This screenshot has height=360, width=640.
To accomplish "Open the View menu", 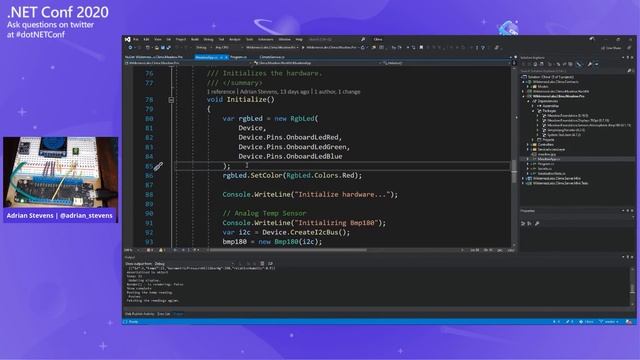I will click(x=158, y=40).
